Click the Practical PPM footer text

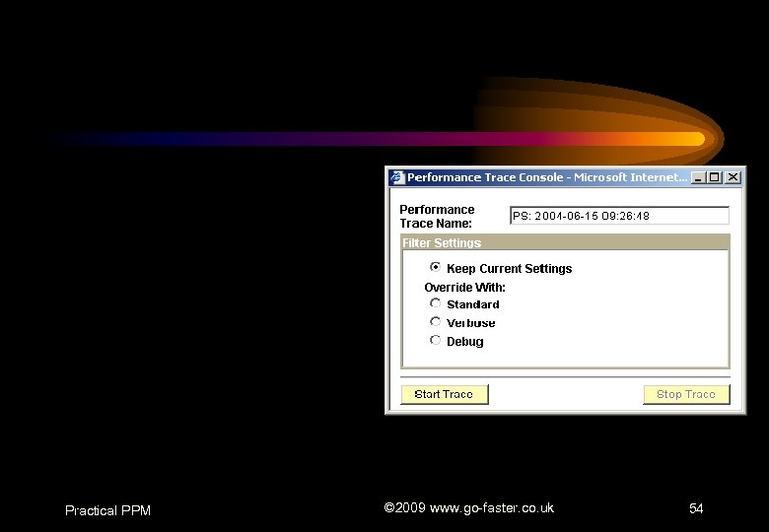[x=107, y=510]
